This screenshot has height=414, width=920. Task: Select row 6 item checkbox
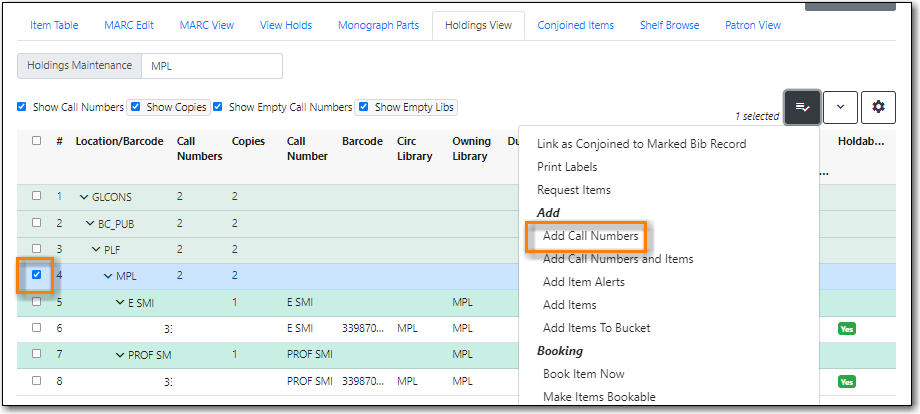[36, 328]
